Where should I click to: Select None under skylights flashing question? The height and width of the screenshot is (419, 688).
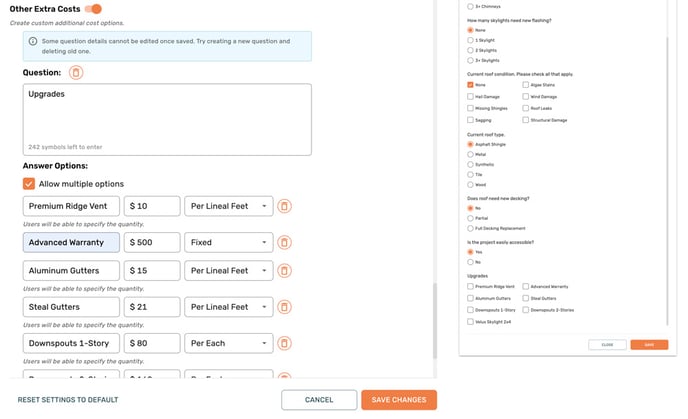tap(470, 30)
